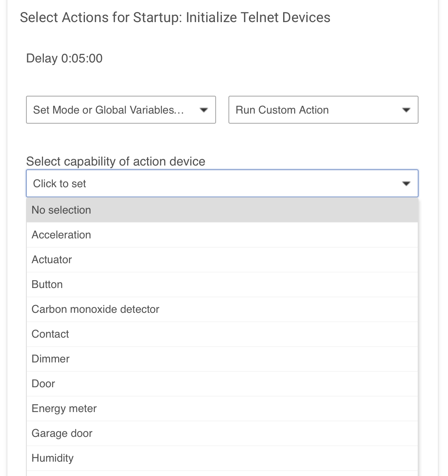Select Actuator capability
This screenshot has width=448, height=476.
click(x=222, y=260)
